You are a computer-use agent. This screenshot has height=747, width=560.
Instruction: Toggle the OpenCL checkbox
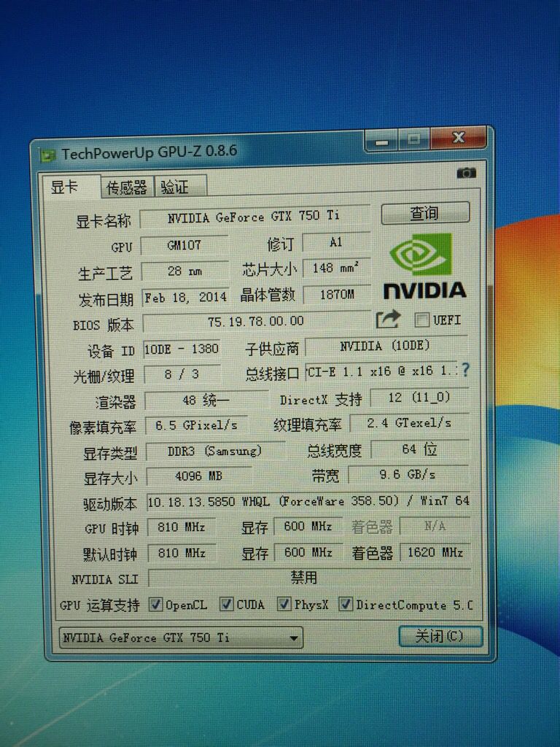pyautogui.click(x=155, y=605)
